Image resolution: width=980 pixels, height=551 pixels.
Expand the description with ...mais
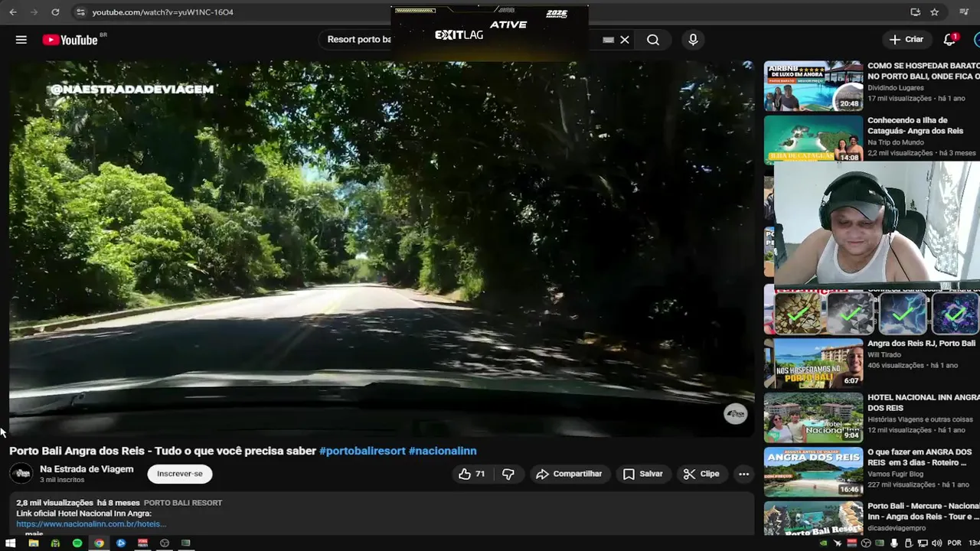click(x=34, y=533)
